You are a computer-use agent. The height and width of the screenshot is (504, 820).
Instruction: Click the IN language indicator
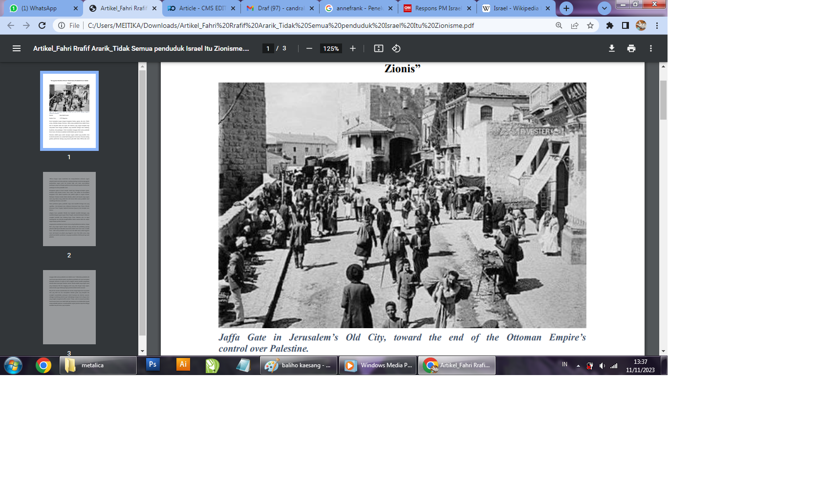[x=564, y=365]
